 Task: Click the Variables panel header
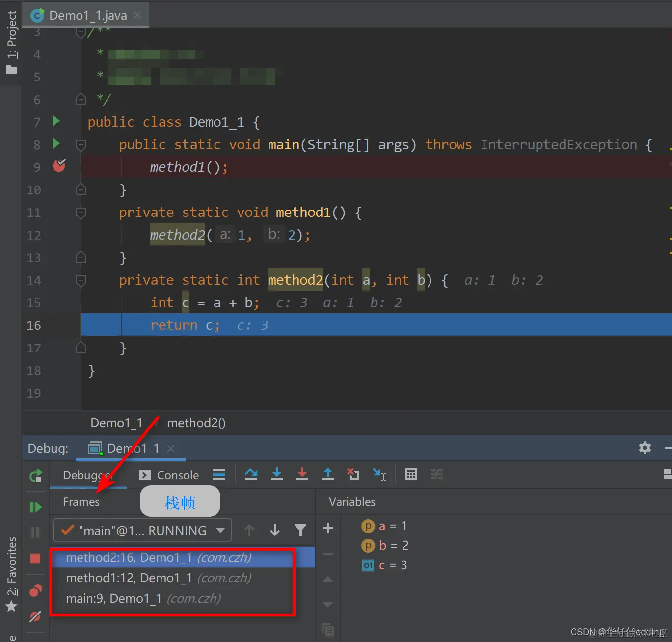click(x=352, y=502)
